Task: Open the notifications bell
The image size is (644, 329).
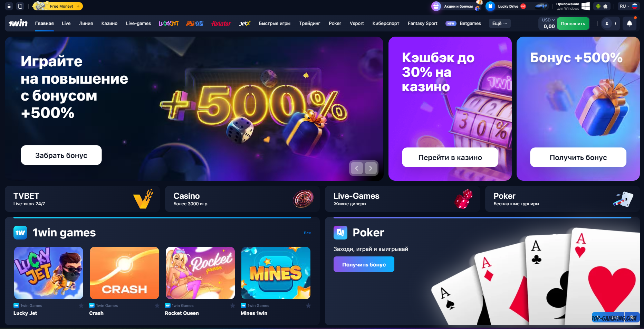Action: 629,23
